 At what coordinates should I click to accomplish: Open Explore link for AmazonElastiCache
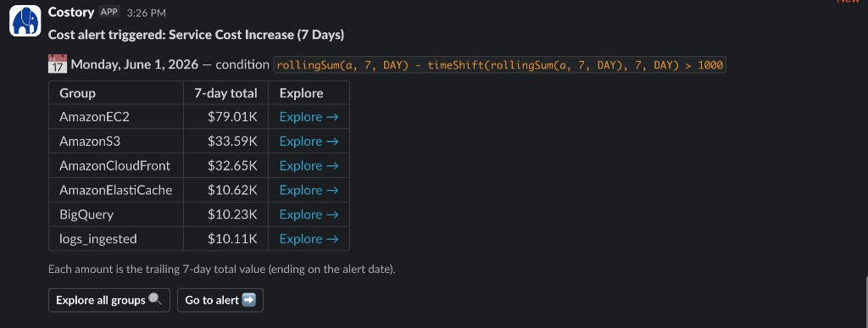(x=309, y=190)
